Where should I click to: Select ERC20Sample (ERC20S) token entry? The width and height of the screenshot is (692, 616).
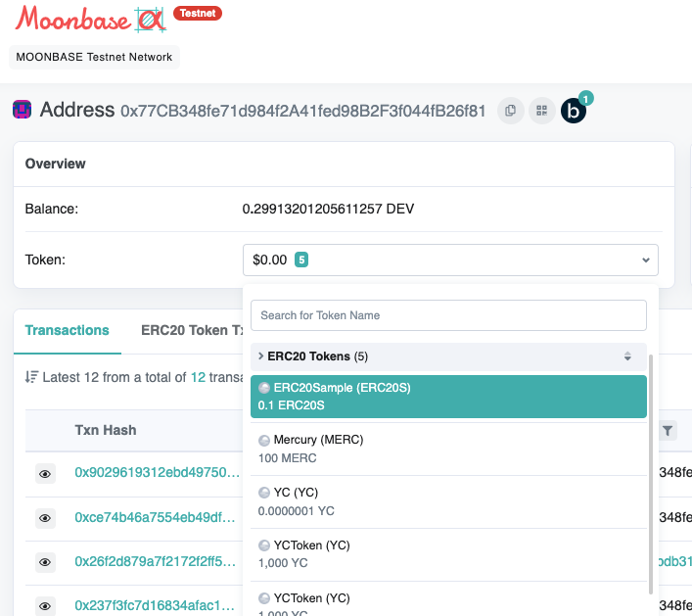[x=448, y=397]
